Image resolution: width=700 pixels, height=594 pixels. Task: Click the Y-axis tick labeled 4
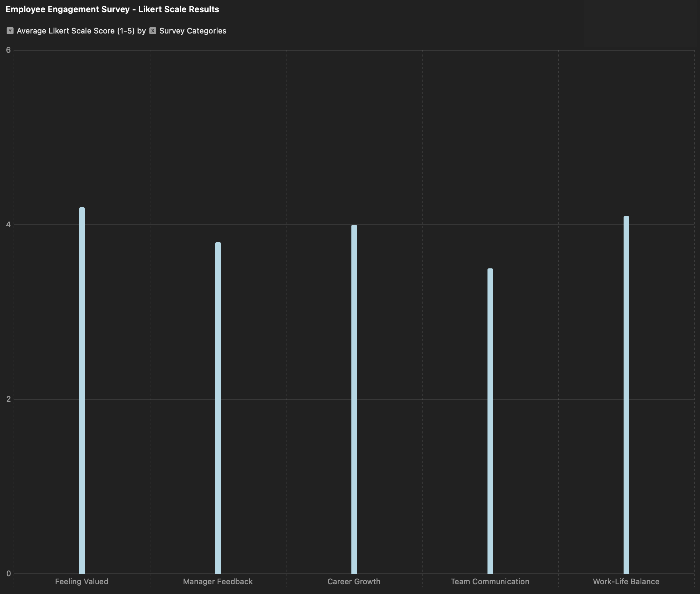coord(8,224)
